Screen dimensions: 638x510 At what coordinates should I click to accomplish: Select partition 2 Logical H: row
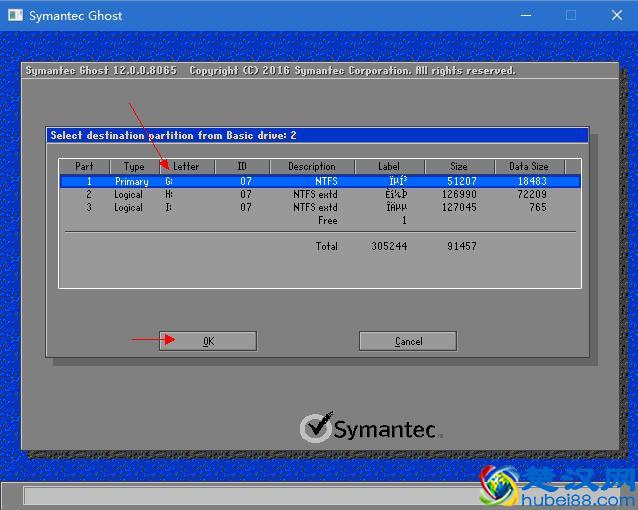(x=320, y=195)
